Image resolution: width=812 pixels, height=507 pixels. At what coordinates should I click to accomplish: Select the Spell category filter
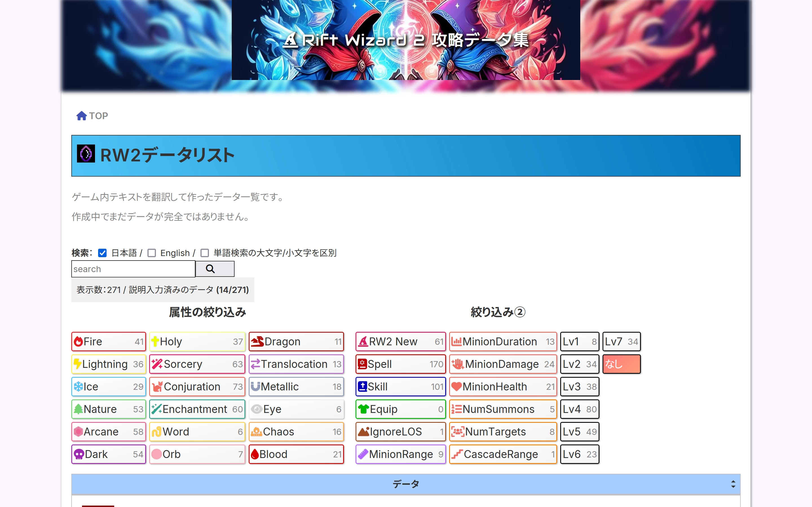[x=400, y=364]
